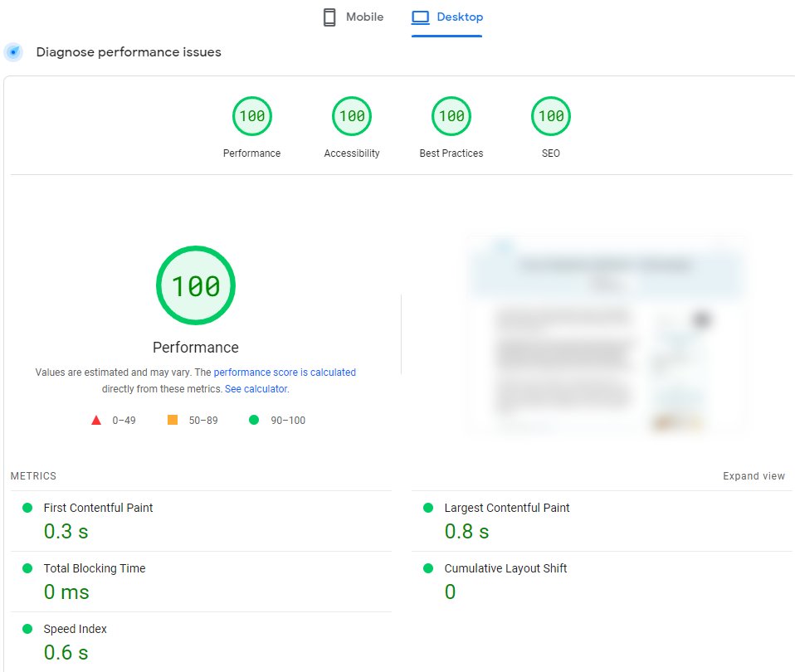Click the Accessibility label under its gauge

click(352, 153)
